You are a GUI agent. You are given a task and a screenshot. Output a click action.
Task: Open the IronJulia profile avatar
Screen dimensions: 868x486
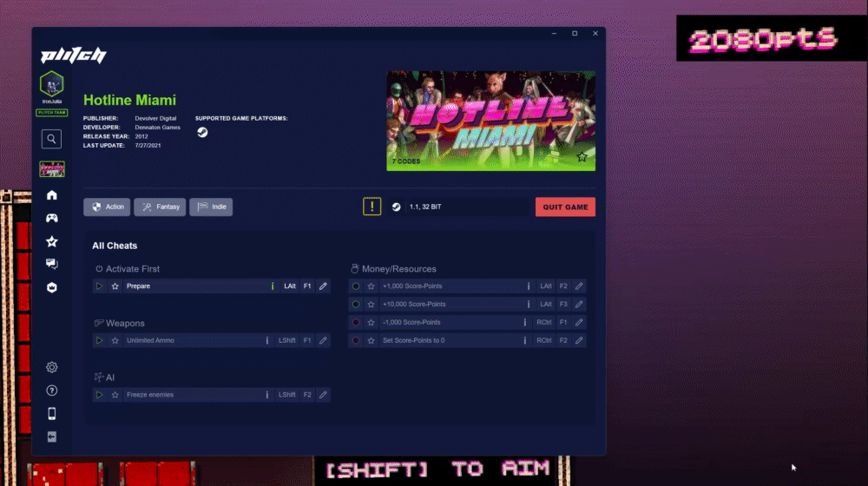(x=51, y=84)
